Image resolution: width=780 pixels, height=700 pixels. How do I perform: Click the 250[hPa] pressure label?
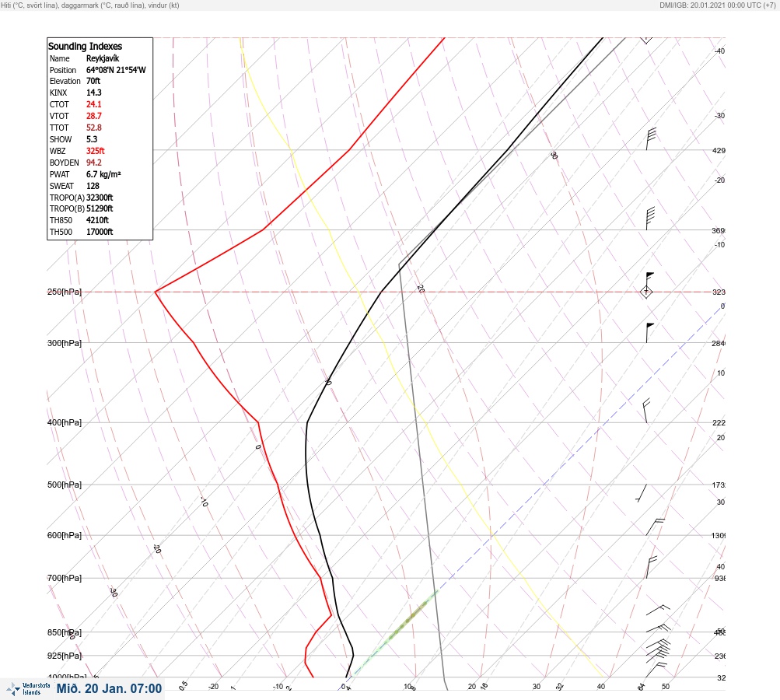[65, 292]
